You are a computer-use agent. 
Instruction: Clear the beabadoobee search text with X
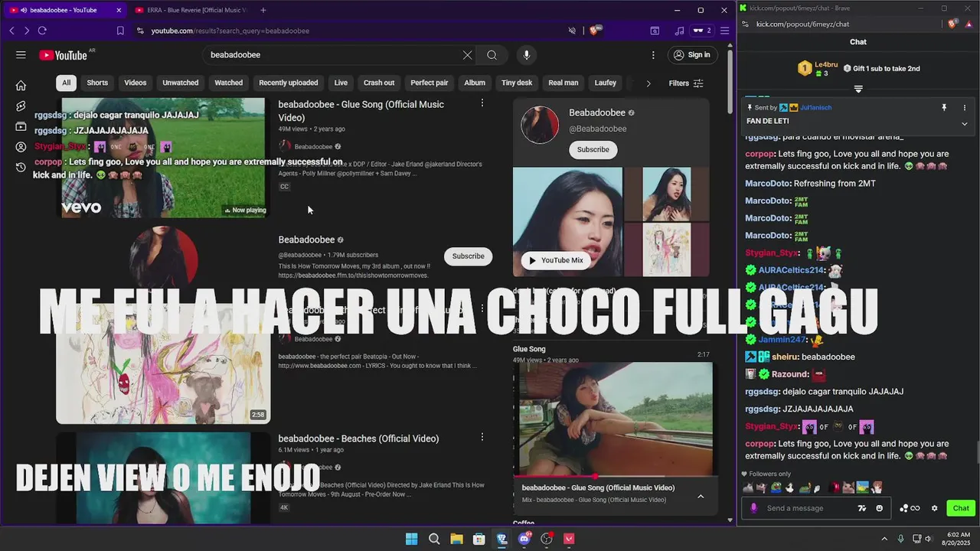pos(467,55)
